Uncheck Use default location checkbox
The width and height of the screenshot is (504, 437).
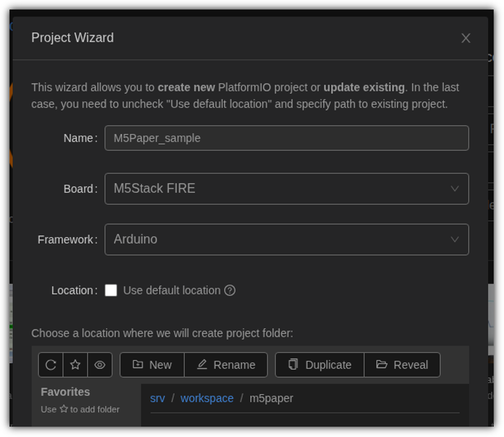111,290
